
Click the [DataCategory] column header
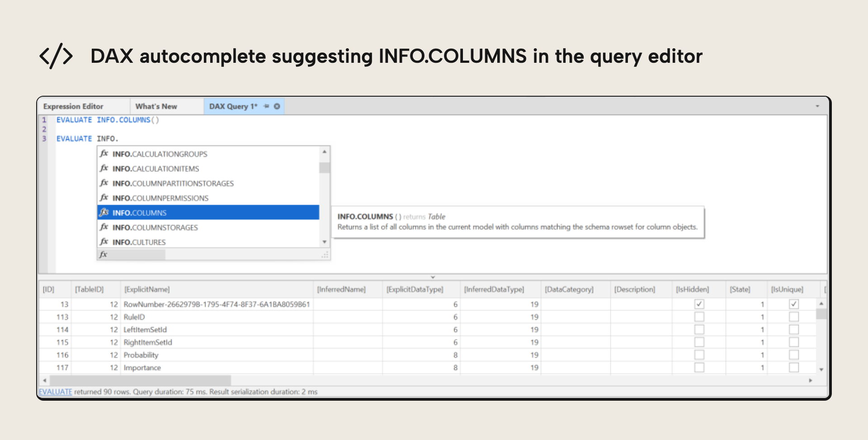[x=576, y=289]
